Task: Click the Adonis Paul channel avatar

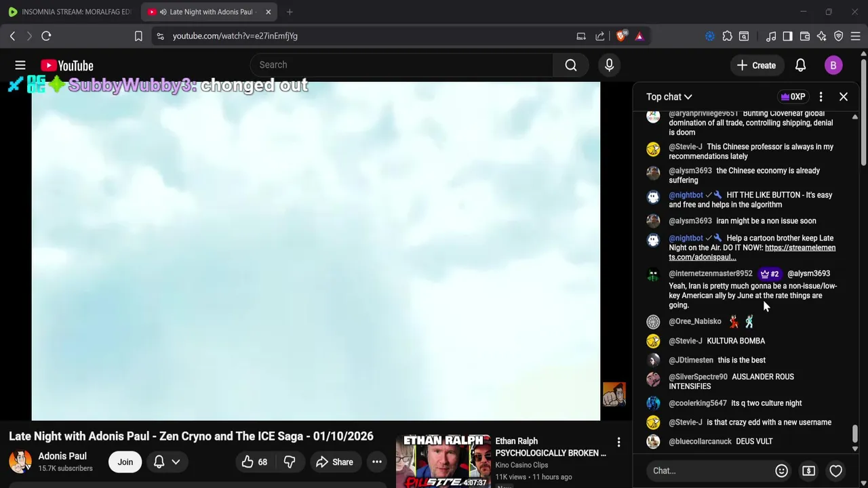Action: pos(20,462)
